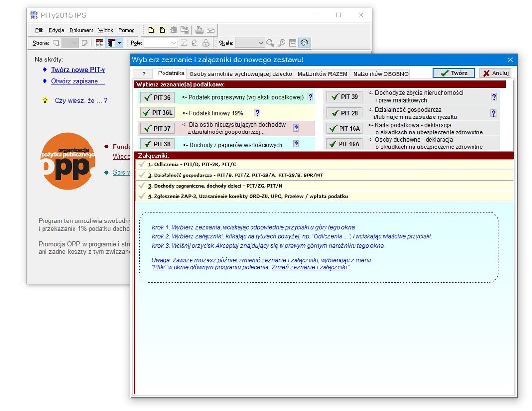Open the Plik menu
Image resolution: width=532 pixels, height=411 pixels.
[x=39, y=30]
